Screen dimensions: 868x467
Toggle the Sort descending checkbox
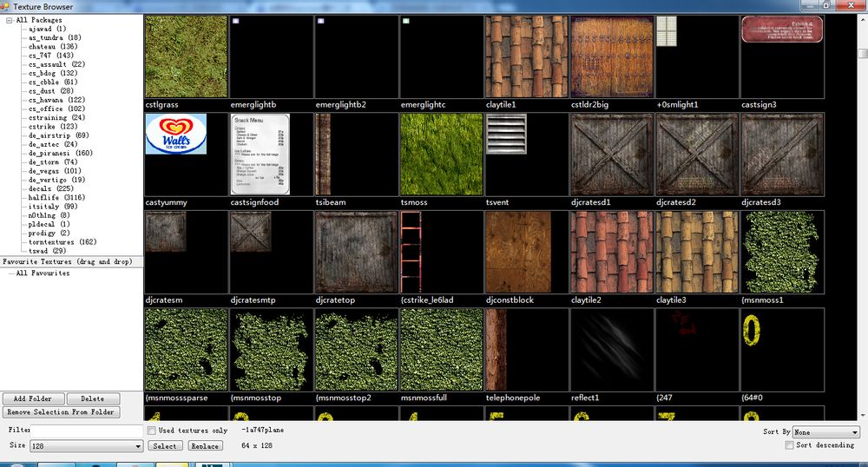pos(789,445)
